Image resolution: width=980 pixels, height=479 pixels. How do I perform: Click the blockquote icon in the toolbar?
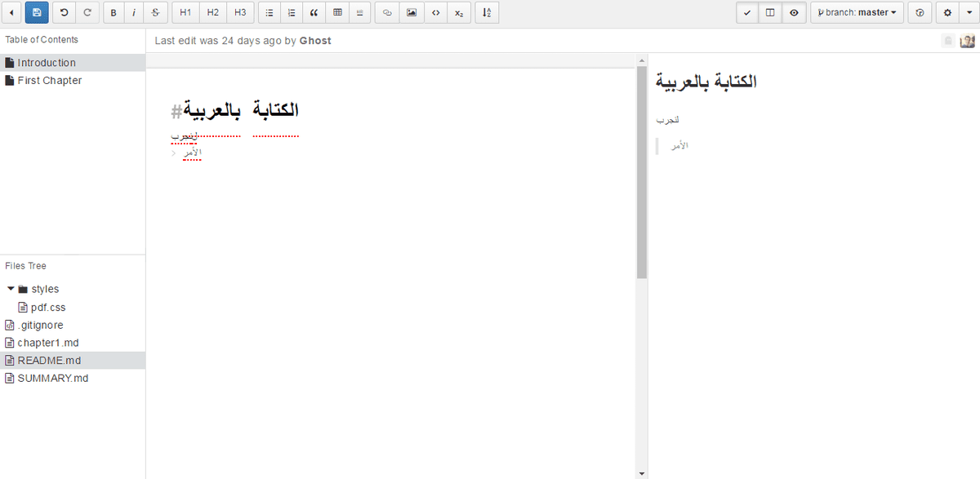tap(314, 12)
